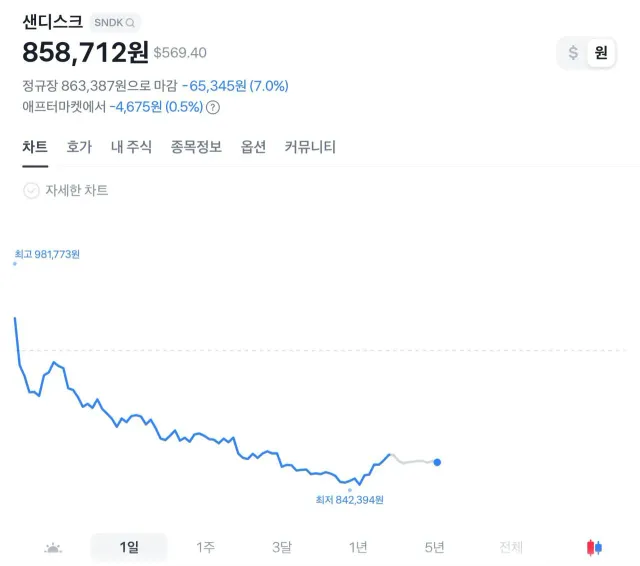This screenshot has height=566, width=640.
Task: Click the SNDK ticker search icon
Action: pyautogui.click(x=130, y=22)
